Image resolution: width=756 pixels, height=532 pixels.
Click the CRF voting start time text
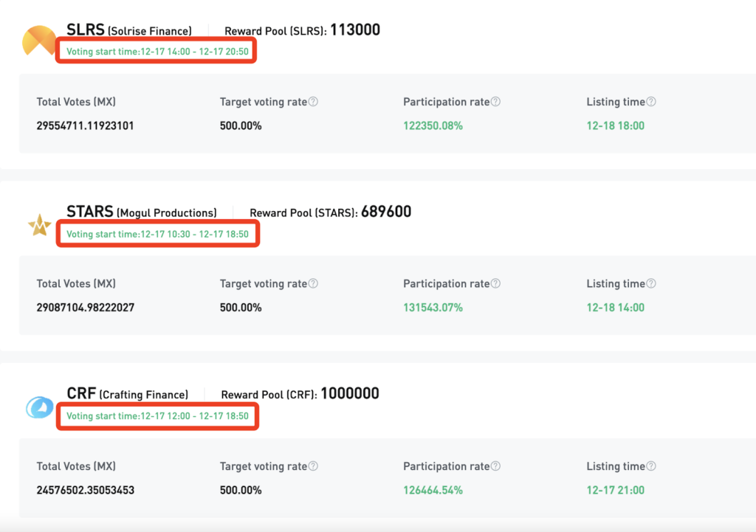(x=157, y=416)
